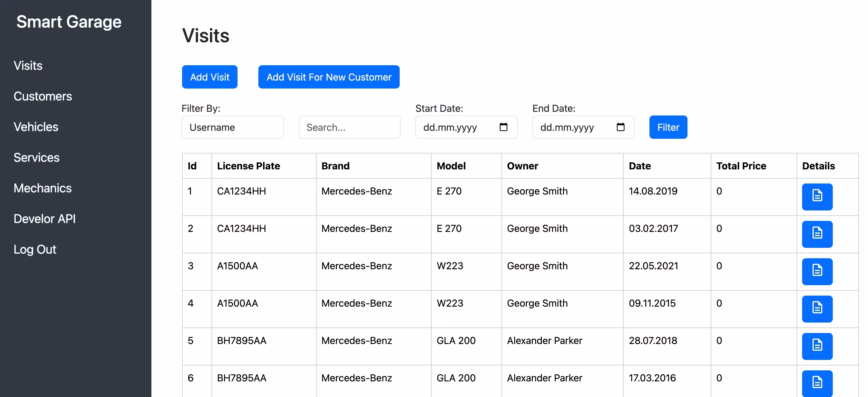
Task: Go to Visits in the sidebar
Action: 28,66
